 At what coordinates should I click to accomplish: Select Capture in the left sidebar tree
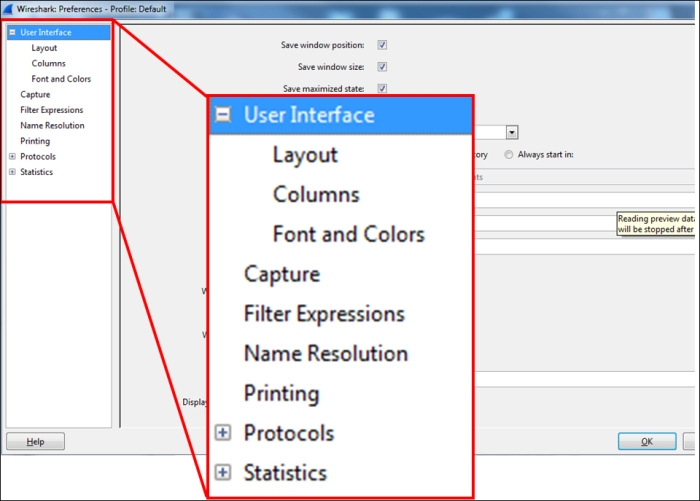[35, 95]
